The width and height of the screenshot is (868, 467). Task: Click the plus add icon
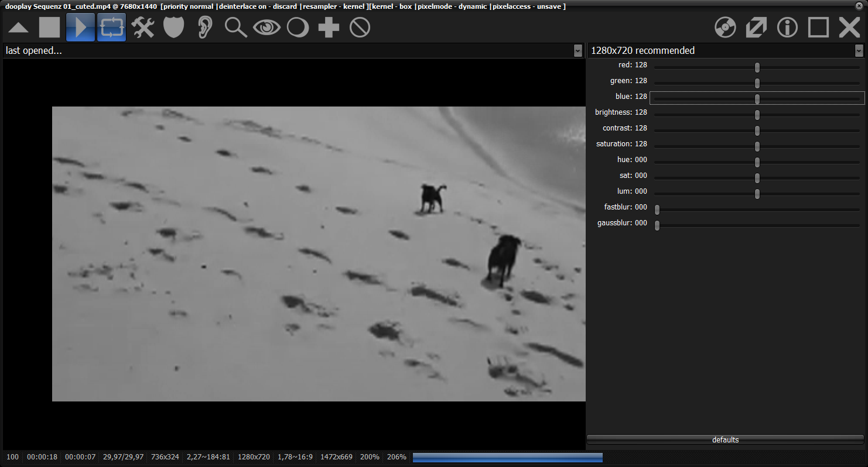tap(329, 28)
